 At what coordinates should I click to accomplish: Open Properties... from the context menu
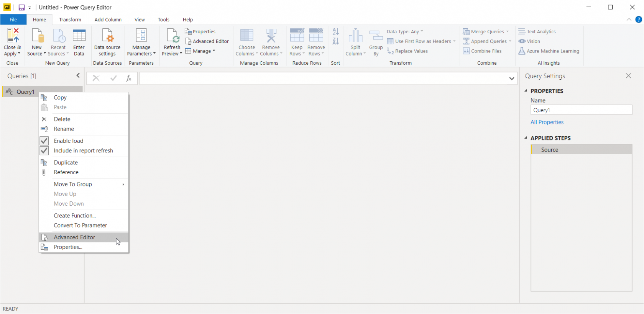point(84,247)
